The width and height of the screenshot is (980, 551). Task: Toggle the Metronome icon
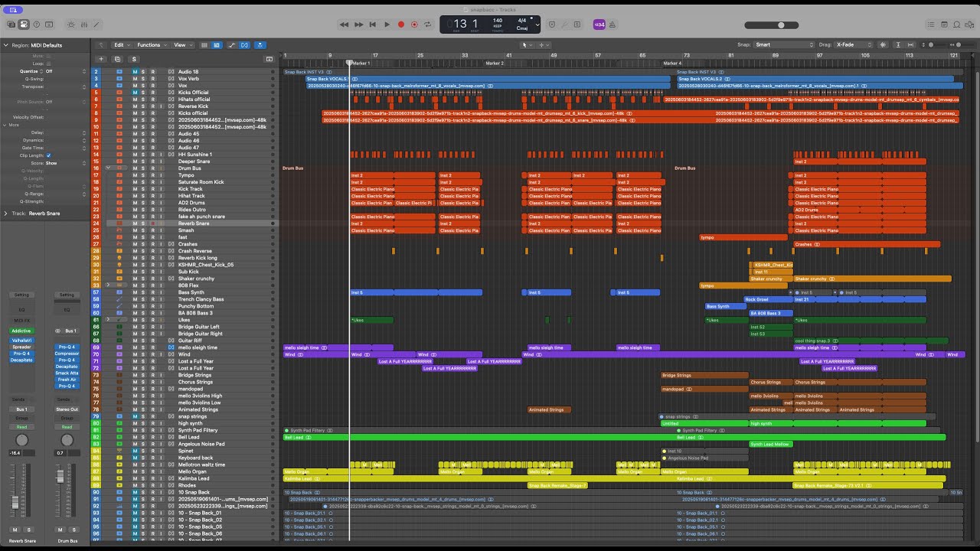(x=614, y=24)
